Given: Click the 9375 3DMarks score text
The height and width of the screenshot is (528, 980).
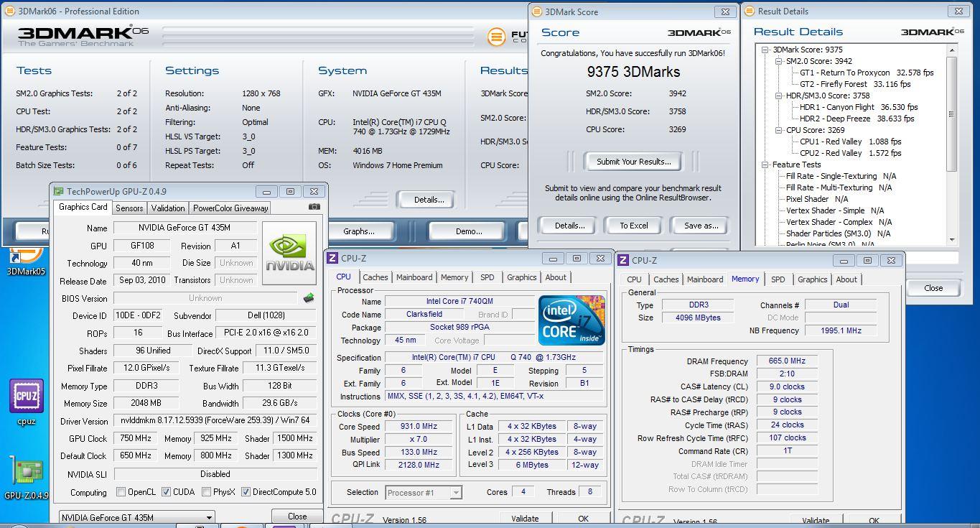Looking at the screenshot, I should [633, 72].
